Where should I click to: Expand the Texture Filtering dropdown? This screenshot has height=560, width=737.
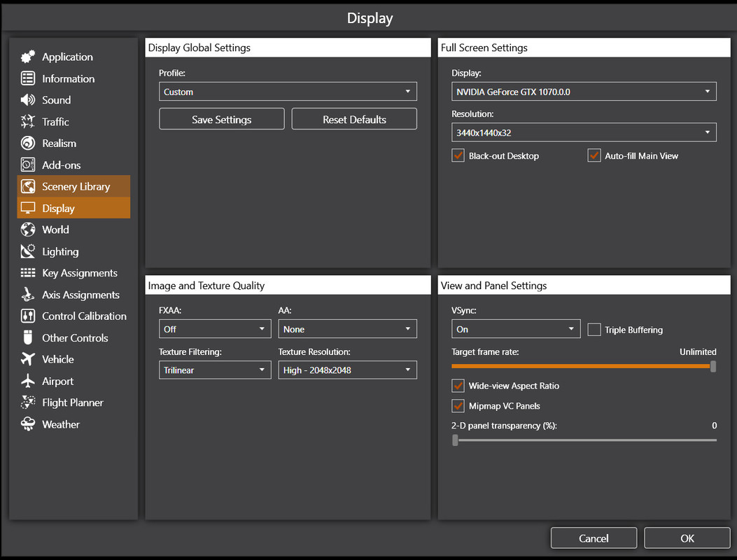click(215, 370)
